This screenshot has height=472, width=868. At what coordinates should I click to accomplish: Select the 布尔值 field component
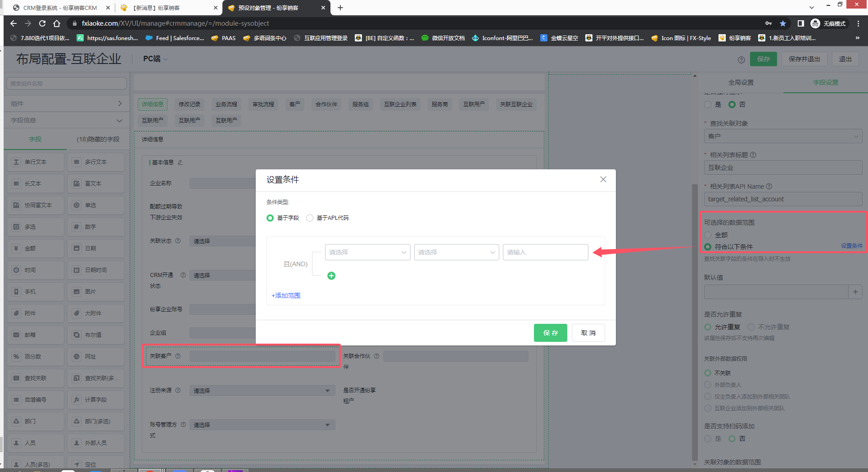click(96, 335)
